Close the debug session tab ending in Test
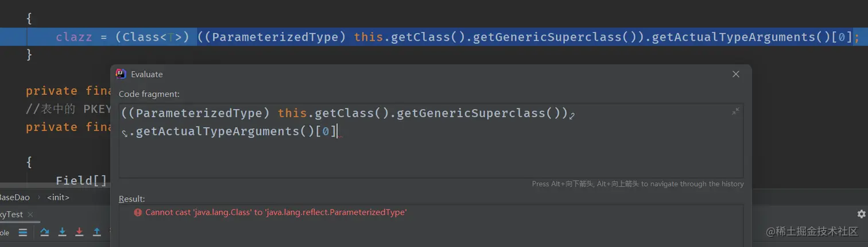Viewport: 868px width, 247px height. (x=31, y=215)
